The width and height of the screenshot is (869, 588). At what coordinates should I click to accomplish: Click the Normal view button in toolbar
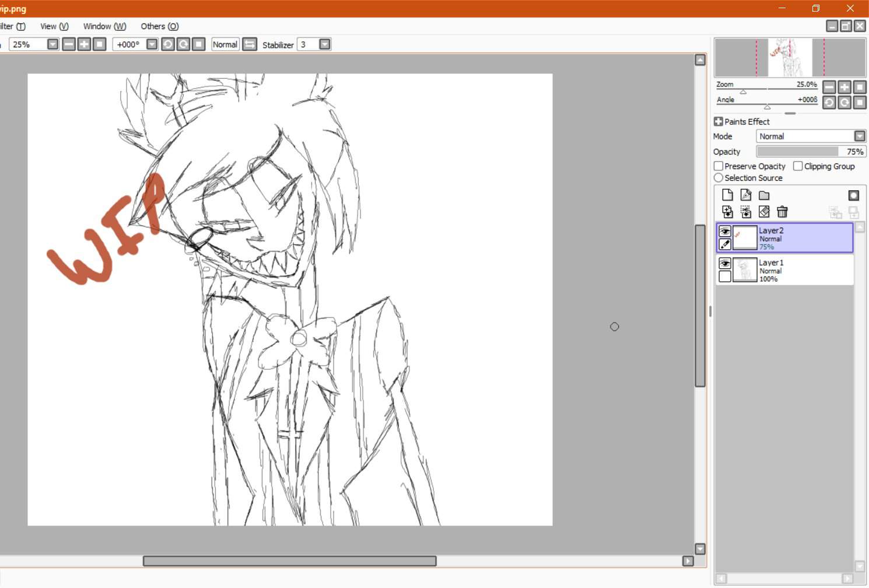(x=225, y=44)
